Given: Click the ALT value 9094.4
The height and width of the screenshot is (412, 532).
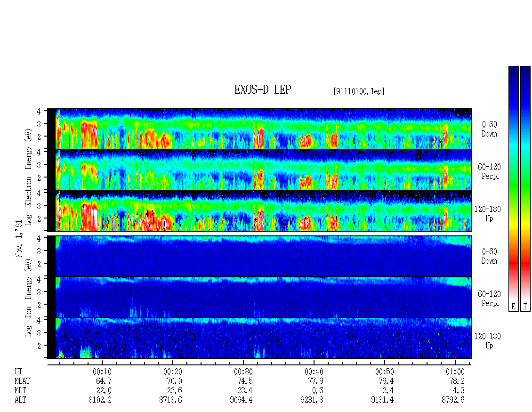Looking at the screenshot, I should click(x=241, y=400).
